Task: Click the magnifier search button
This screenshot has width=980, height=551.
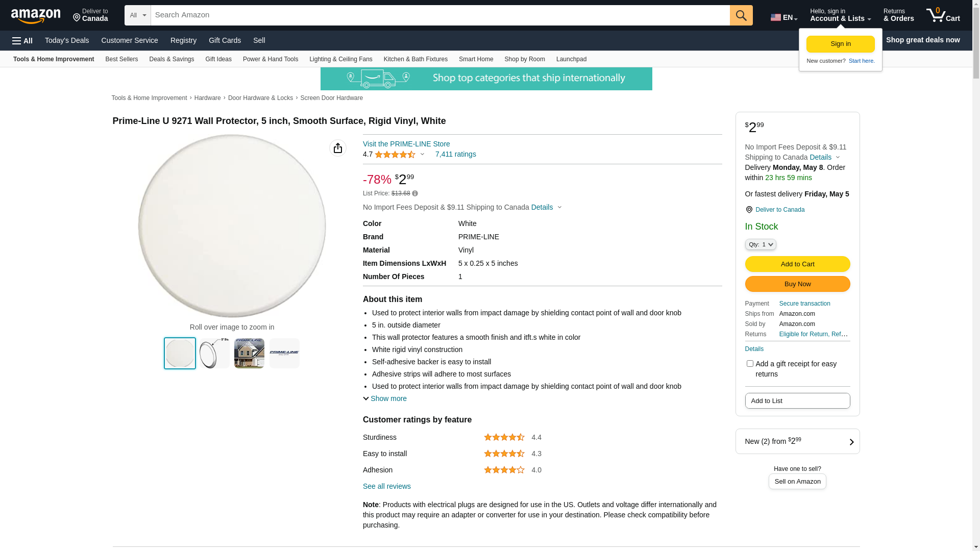Action: click(x=741, y=15)
